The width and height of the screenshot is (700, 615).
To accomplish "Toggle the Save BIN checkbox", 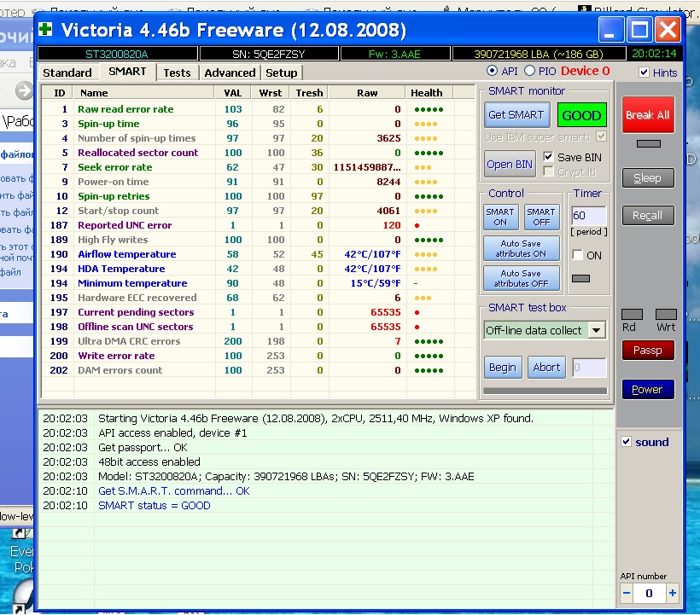I will point(549,157).
